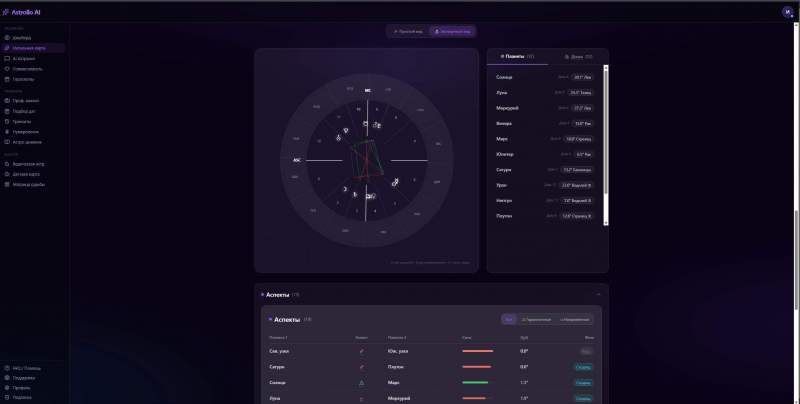Click the green strength bar in Солнце–Марс row
Screen dimensions: 800x404
click(476, 383)
